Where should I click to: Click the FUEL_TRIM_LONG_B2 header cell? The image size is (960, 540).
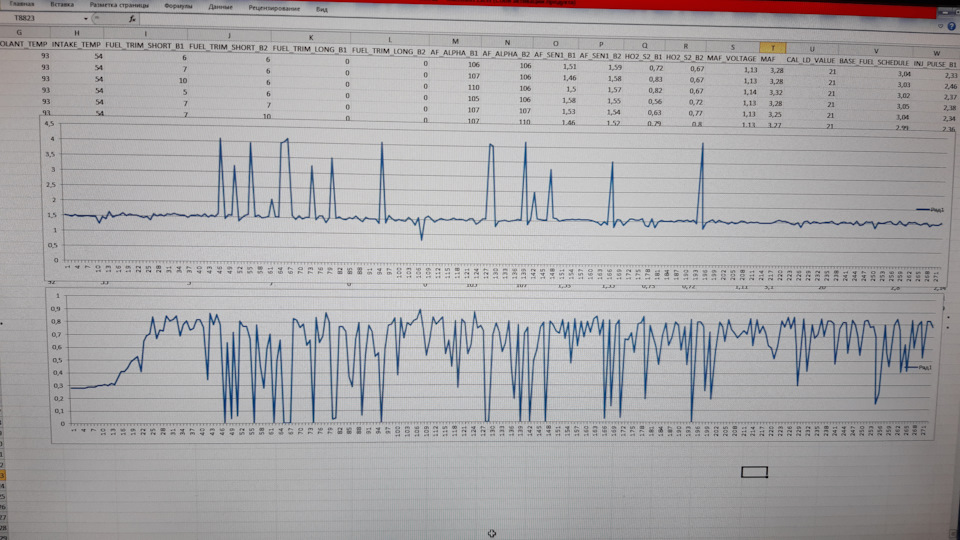(x=389, y=51)
